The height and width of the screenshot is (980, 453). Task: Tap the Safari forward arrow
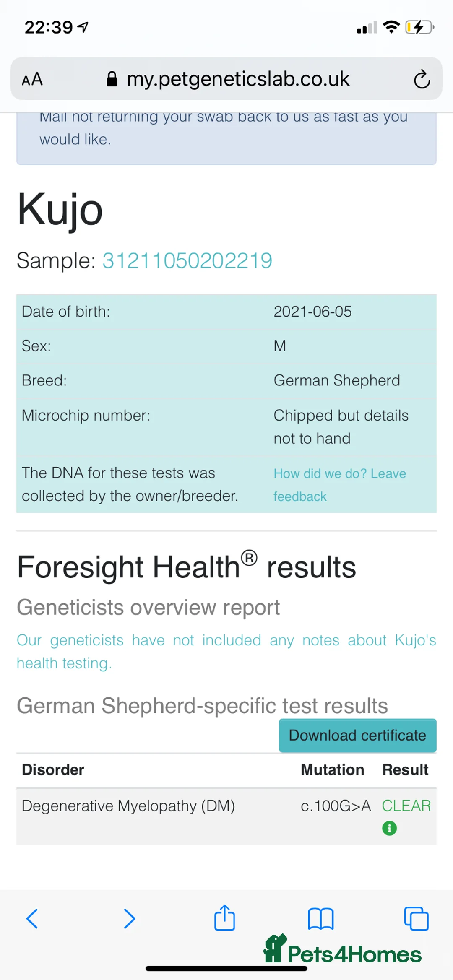[x=129, y=918]
